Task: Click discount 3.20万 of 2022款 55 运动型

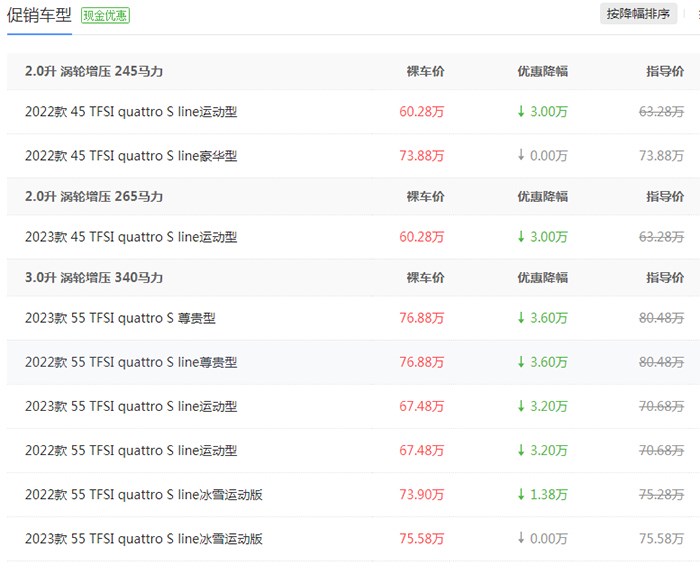Action: click(542, 450)
